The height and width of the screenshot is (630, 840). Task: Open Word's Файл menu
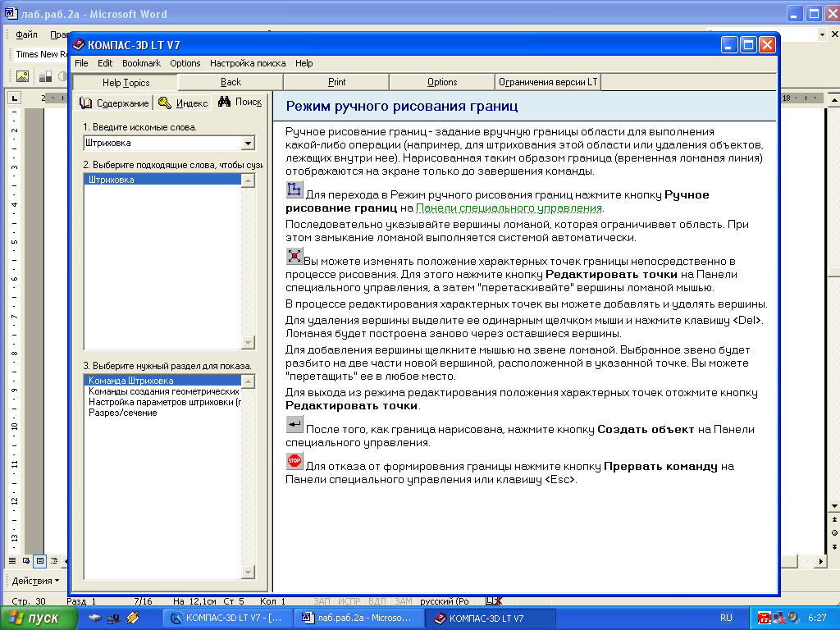[26, 34]
